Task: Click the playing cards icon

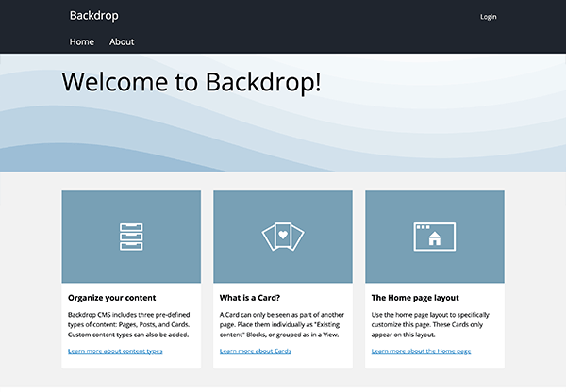Action: point(283,237)
